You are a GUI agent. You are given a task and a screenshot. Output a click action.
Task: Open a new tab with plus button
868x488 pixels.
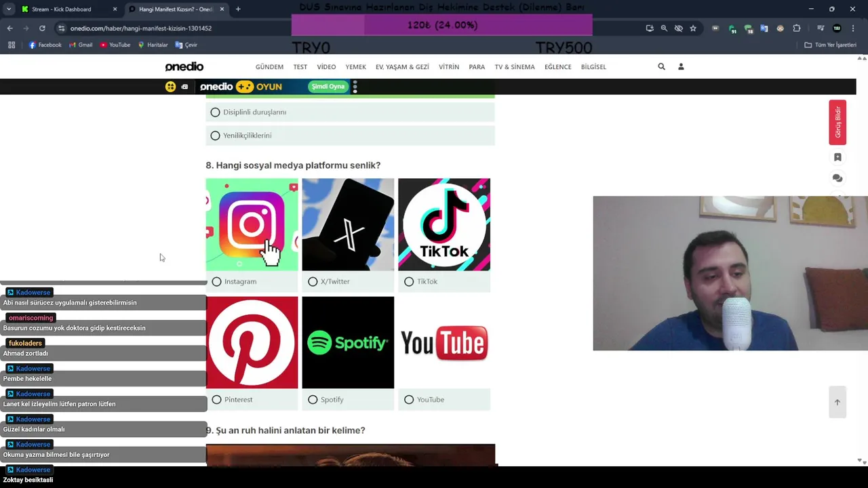(238, 9)
